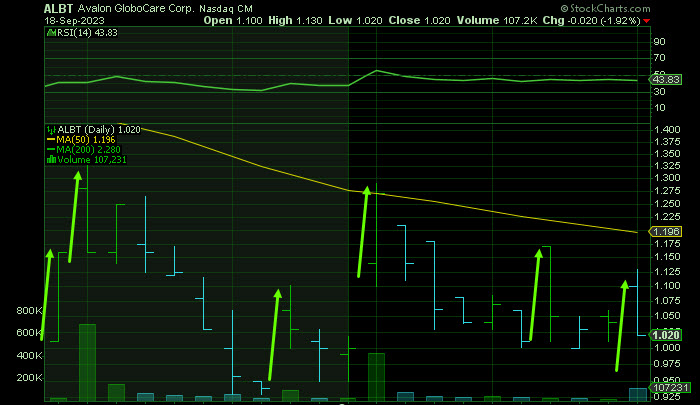Click the 107231 volume tag on axis
The height and width of the screenshot is (405, 700).
669,387
